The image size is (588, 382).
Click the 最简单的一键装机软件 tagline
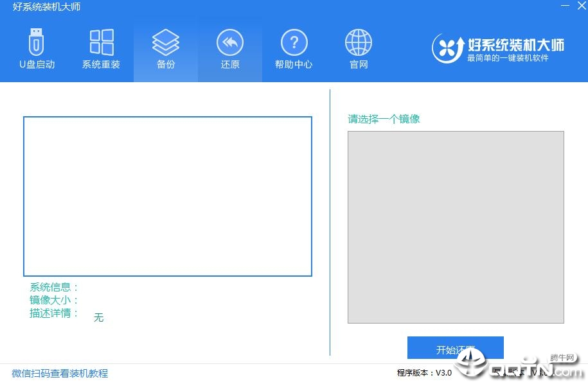coord(508,58)
